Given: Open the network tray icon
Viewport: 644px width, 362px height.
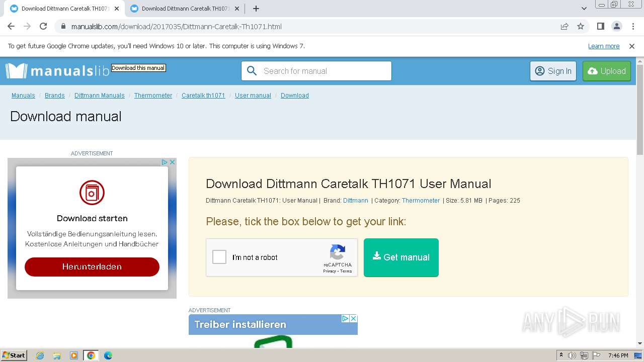Looking at the screenshot, I should tap(584, 355).
